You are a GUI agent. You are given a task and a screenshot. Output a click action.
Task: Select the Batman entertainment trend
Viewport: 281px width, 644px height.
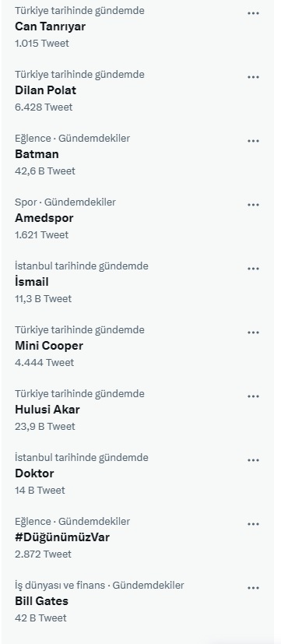pos(37,154)
